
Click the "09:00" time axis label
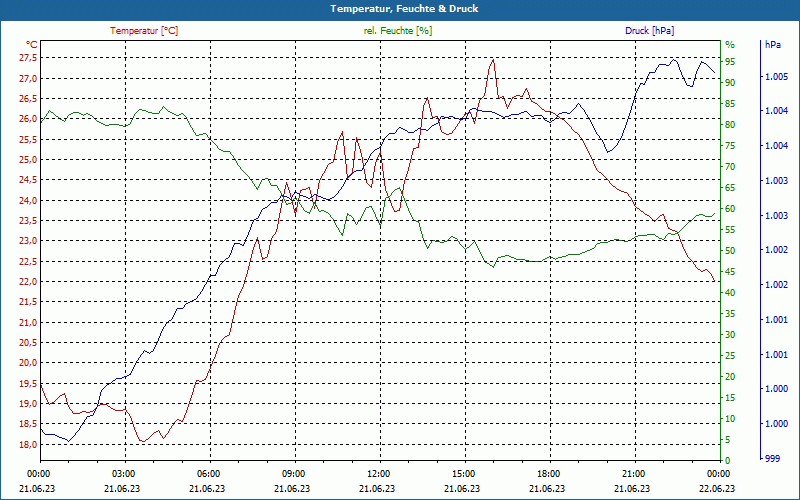tap(295, 473)
